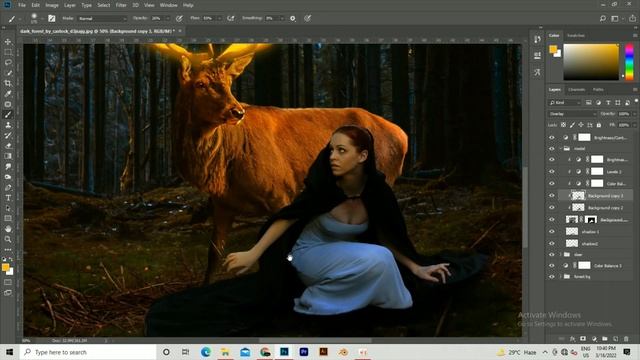Hide the model group
Screen dimensions: 640x360
(552, 149)
